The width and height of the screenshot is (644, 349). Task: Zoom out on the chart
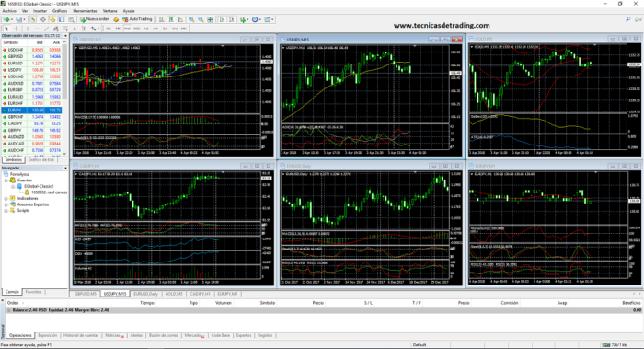pyautogui.click(x=201, y=19)
